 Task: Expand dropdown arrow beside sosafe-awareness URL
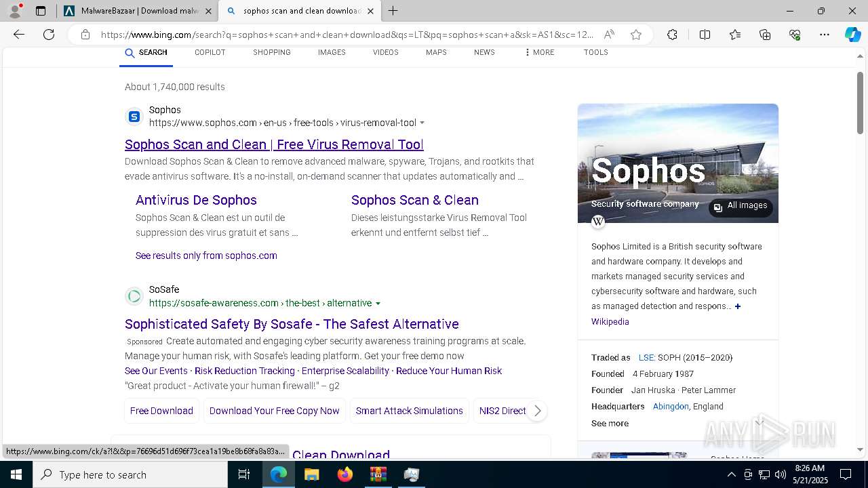click(x=378, y=304)
